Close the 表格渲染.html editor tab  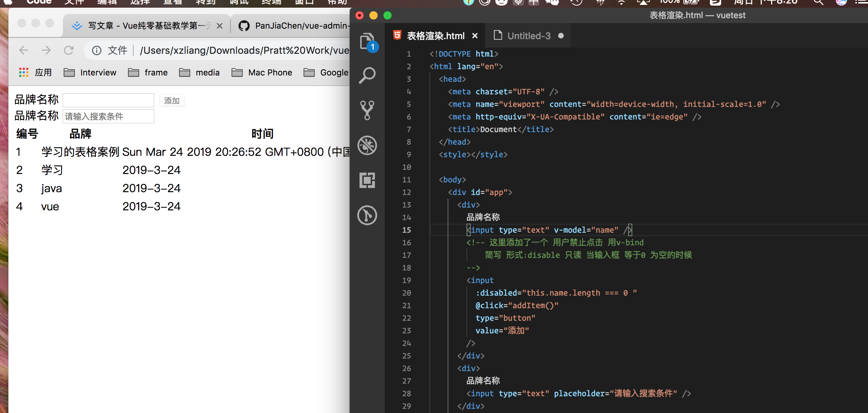pyautogui.click(x=475, y=36)
